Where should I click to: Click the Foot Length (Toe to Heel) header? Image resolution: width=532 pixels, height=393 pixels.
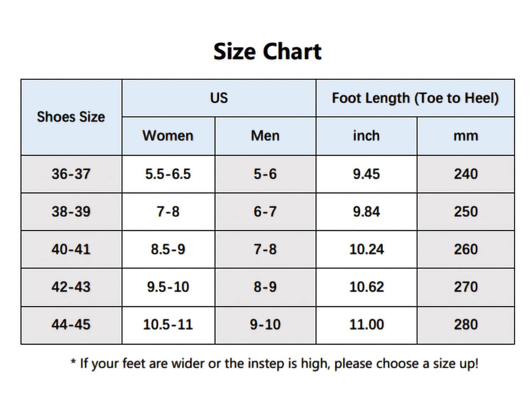(x=415, y=98)
